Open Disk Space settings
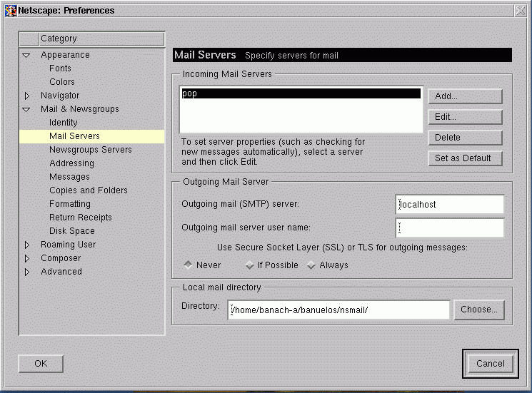Viewport: 532px width, 393px height. click(x=72, y=230)
